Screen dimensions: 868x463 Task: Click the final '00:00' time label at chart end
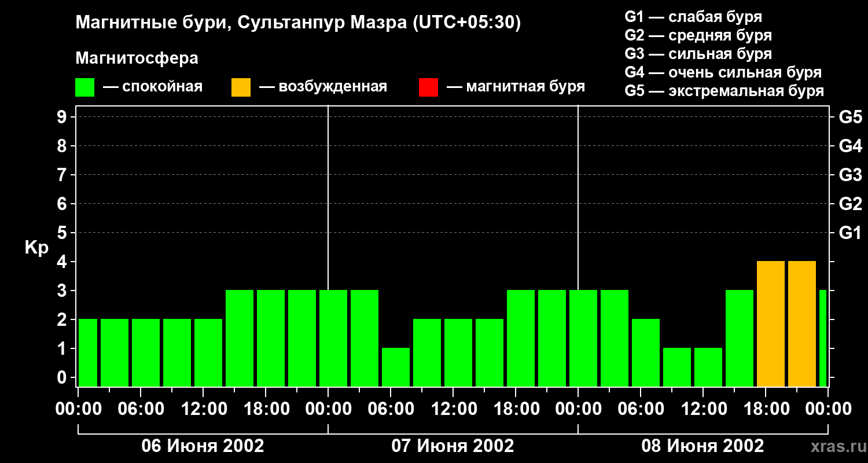[829, 409]
